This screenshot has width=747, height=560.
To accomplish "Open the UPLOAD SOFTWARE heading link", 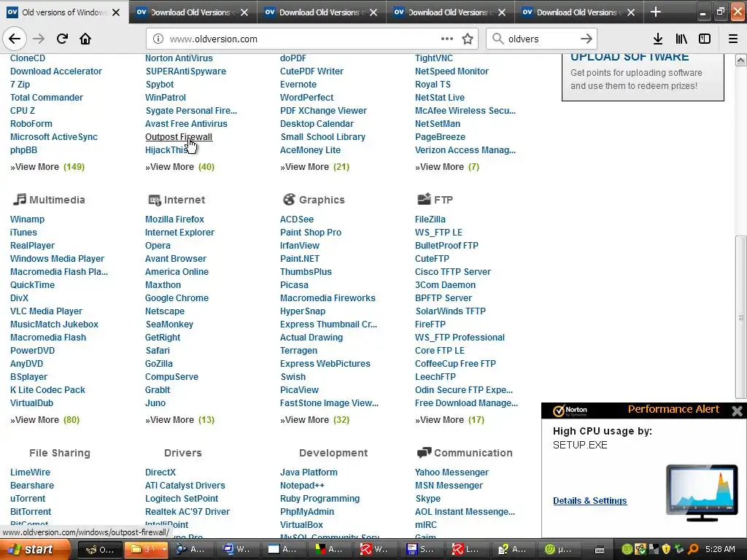I will 630,57.
